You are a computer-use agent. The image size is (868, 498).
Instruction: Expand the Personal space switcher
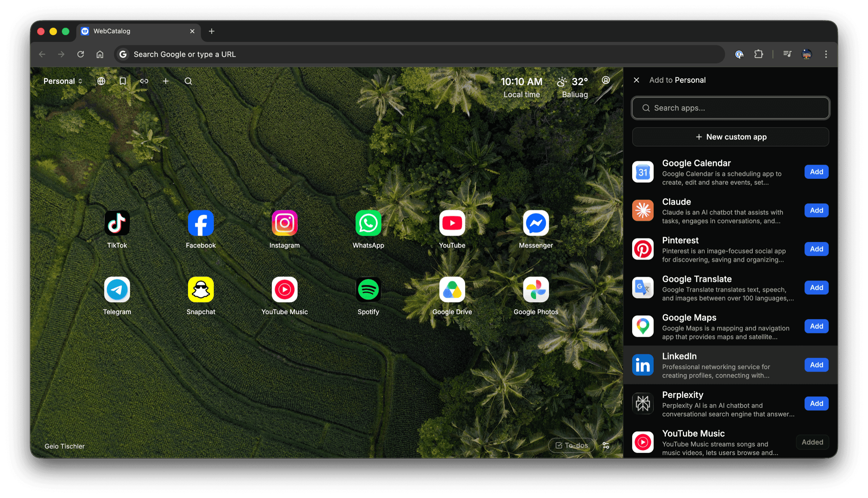tap(63, 81)
